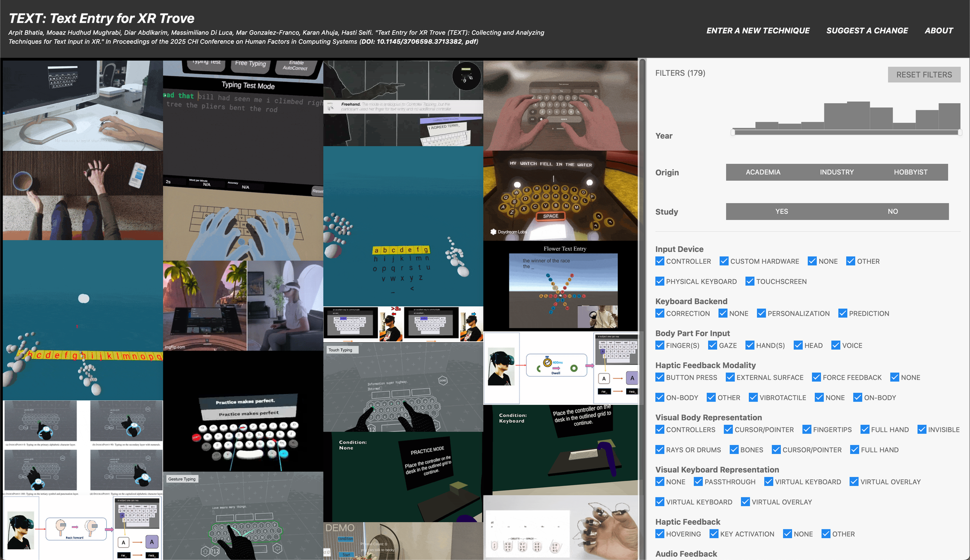The image size is (970, 560).
Task: Filter Study by YES
Action: click(781, 211)
